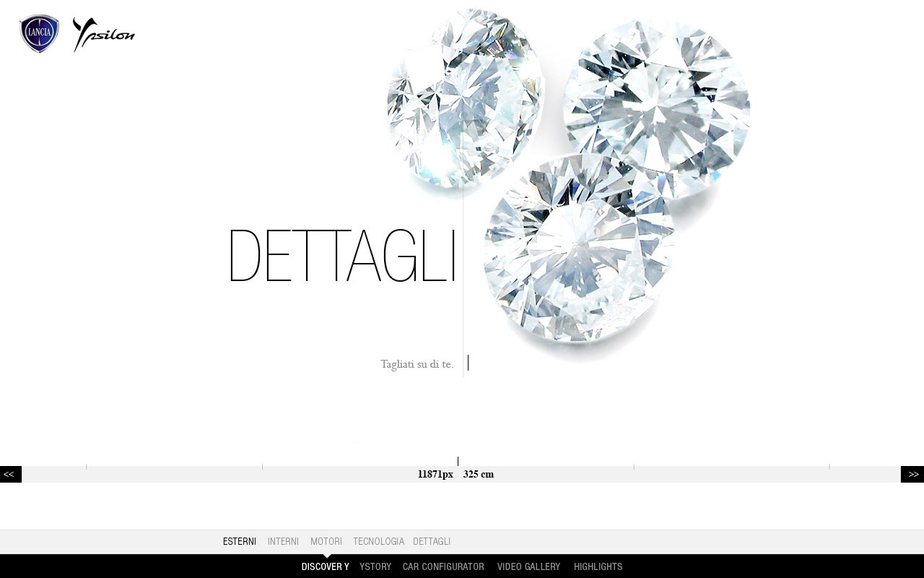
Task: Switch to the Ystory tab
Action: click(x=375, y=566)
